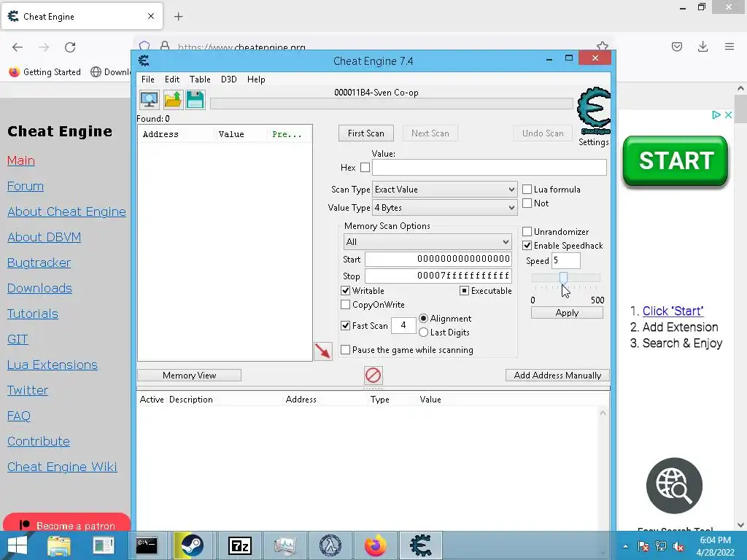Click the open table folder icon

[x=172, y=99]
